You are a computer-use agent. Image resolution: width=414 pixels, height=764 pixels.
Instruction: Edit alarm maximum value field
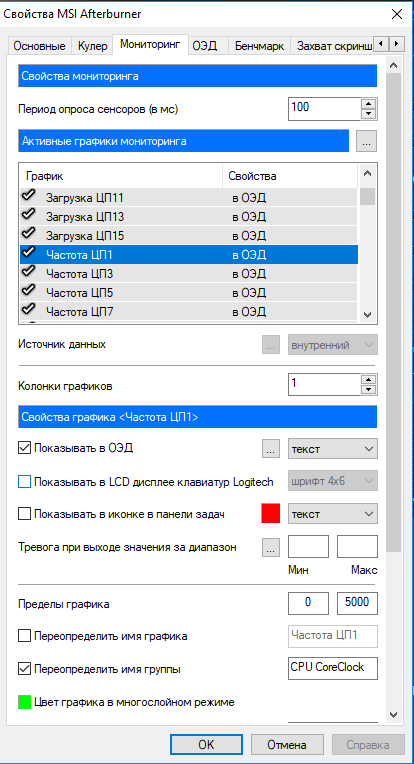click(357, 547)
